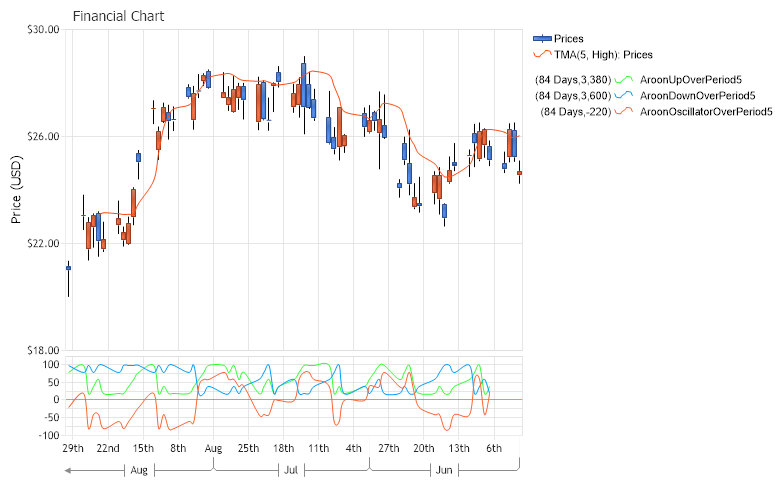Click the 29th date axis label

pos(73,448)
